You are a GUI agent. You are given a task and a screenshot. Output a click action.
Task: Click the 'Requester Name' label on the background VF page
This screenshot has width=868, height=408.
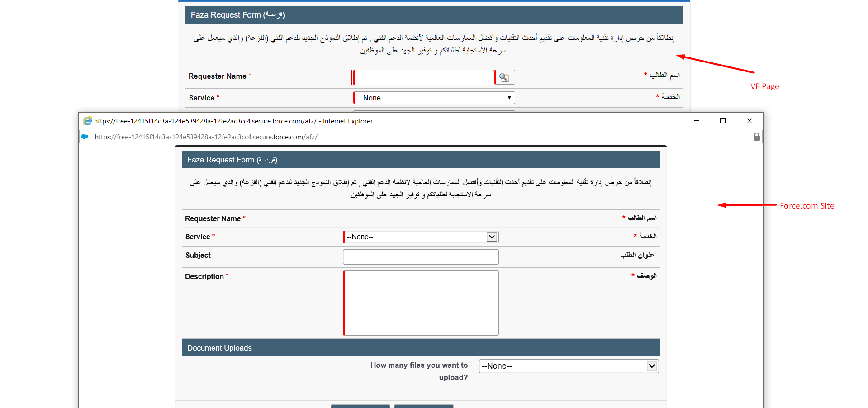(218, 76)
